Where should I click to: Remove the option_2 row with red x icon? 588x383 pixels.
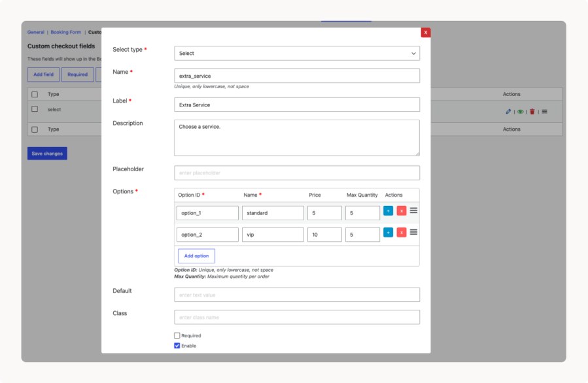(x=401, y=232)
